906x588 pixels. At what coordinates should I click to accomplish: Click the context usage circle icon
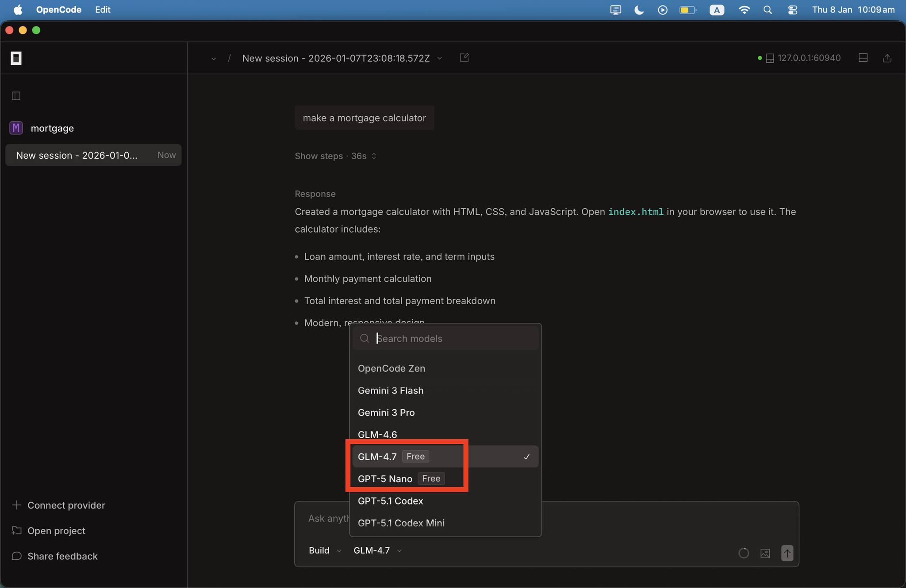click(744, 553)
